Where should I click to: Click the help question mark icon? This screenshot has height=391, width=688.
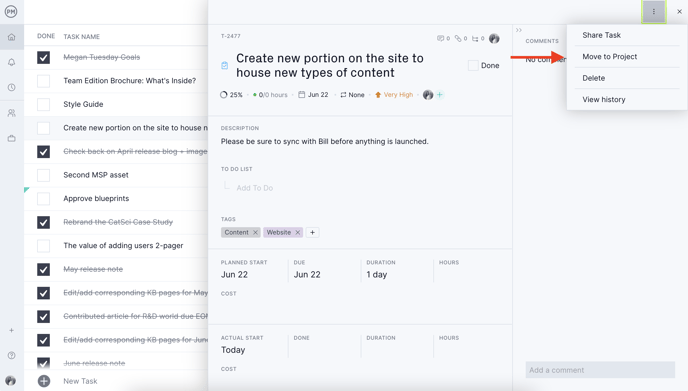(x=11, y=355)
